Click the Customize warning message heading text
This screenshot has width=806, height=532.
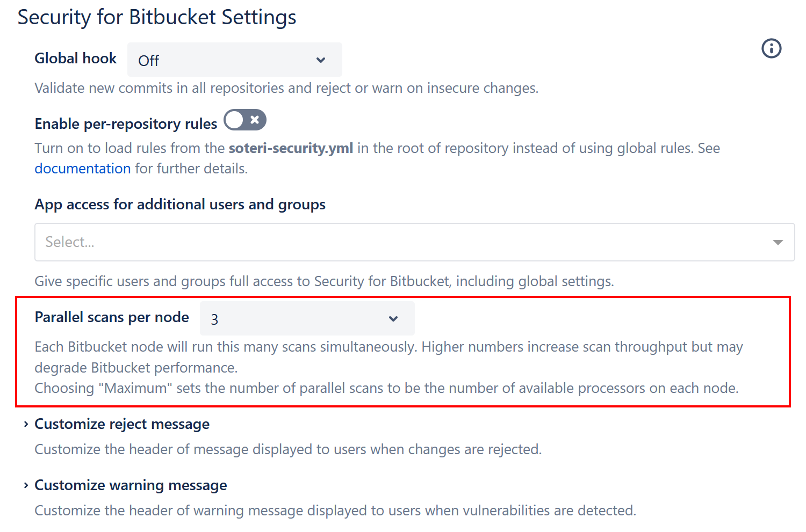tap(131, 485)
